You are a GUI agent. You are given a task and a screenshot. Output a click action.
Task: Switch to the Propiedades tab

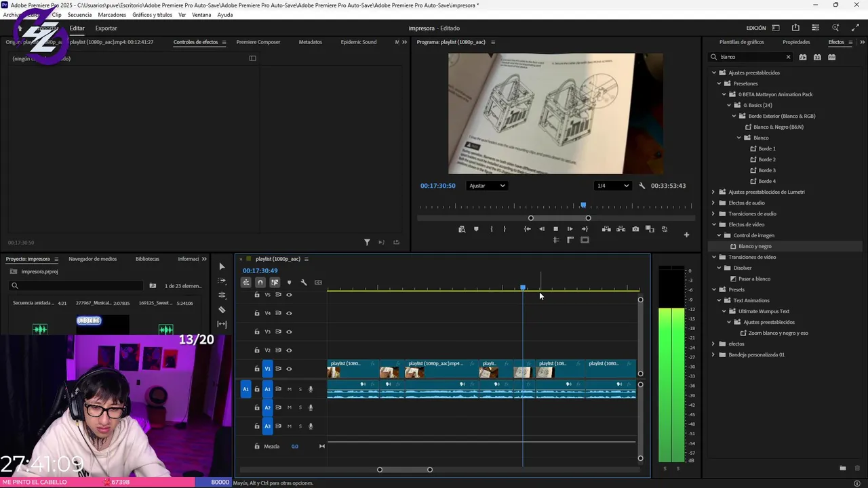pos(796,42)
